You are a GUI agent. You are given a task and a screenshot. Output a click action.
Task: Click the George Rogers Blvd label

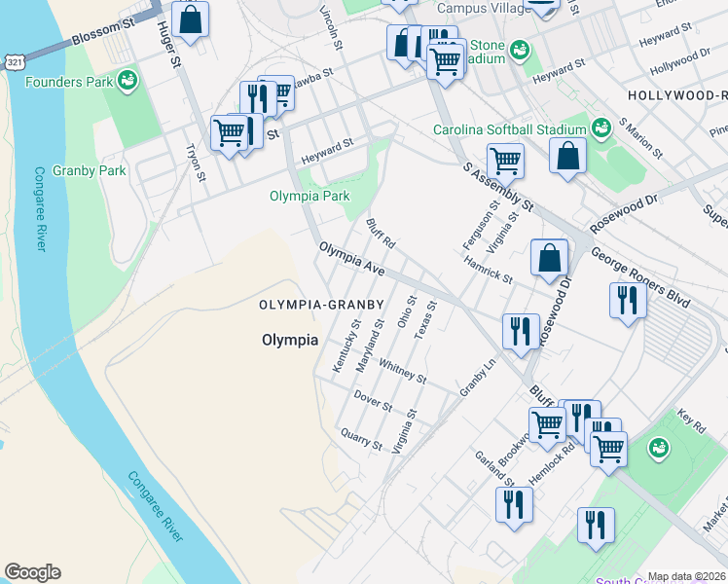click(640, 277)
